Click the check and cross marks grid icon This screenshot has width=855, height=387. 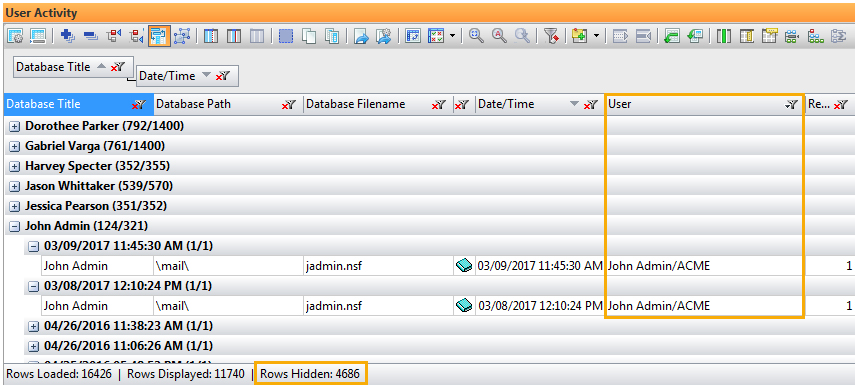436,36
